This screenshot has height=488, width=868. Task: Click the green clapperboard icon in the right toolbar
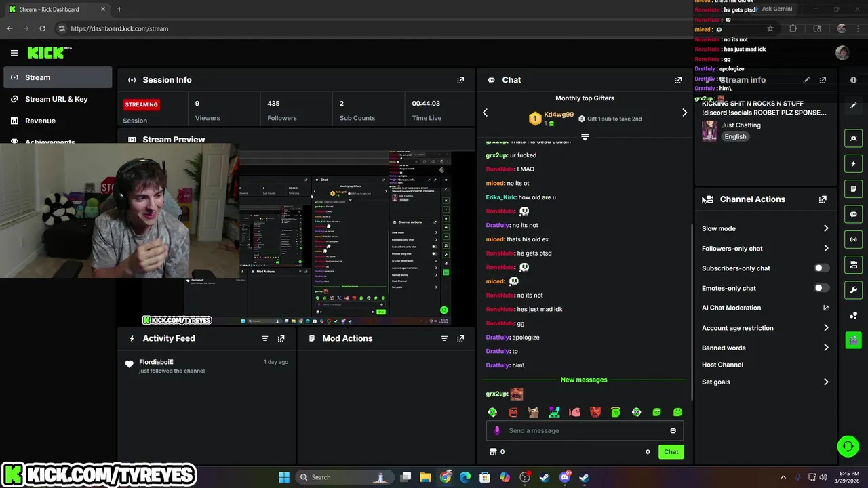pyautogui.click(x=853, y=340)
